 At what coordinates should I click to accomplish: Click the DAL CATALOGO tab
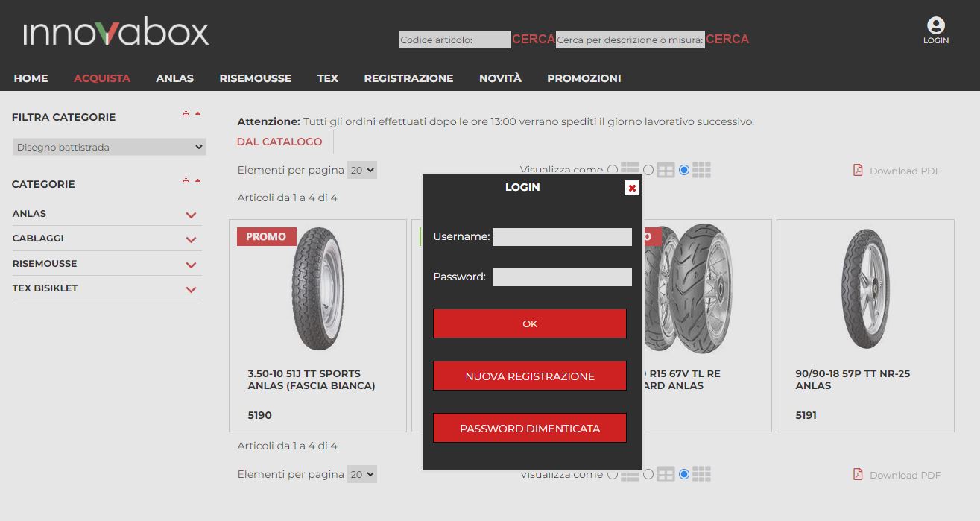tap(279, 142)
